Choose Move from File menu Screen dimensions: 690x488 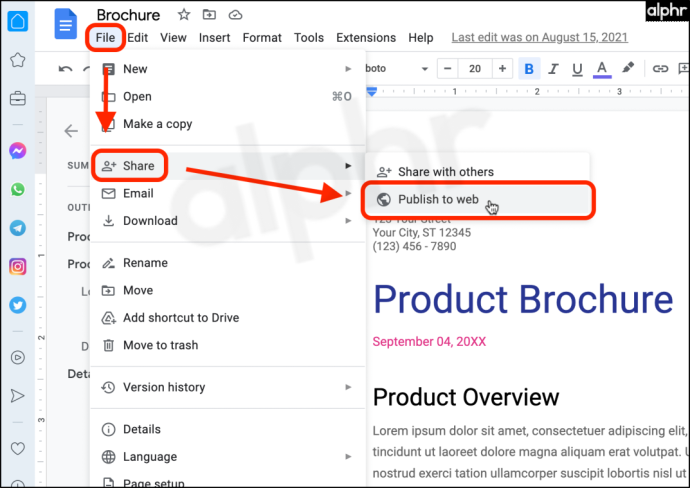point(228,290)
